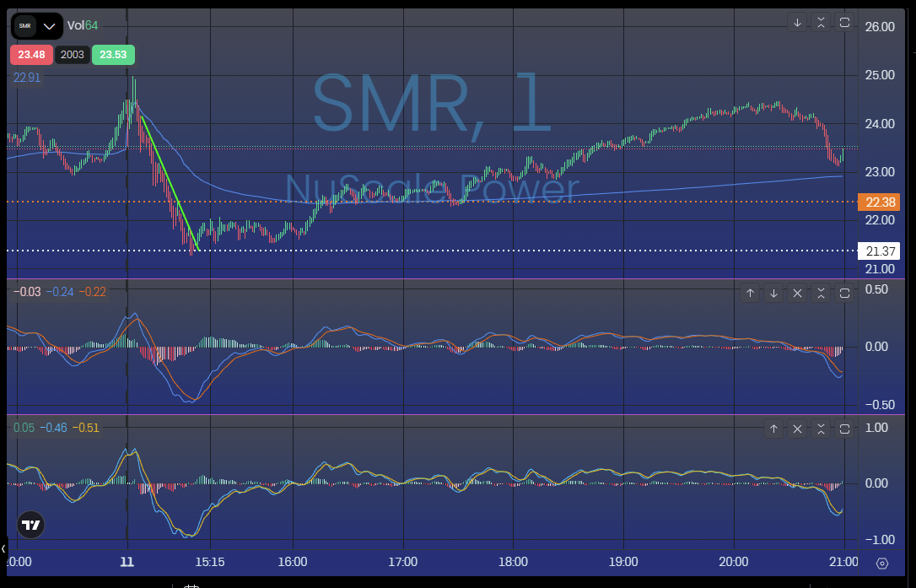Maximize the main price chart pane
The height and width of the screenshot is (588, 916).
(x=844, y=23)
